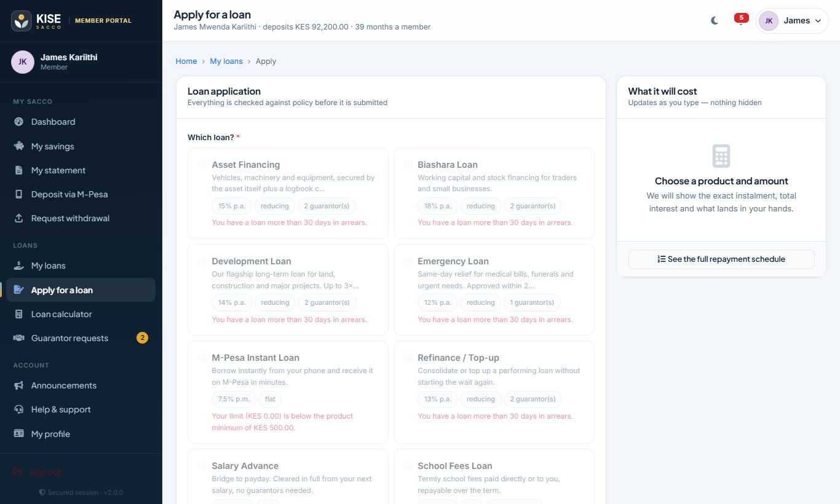The height and width of the screenshot is (504, 840).
Task: Click the large calculator icon in cost panel
Action: 721,156
